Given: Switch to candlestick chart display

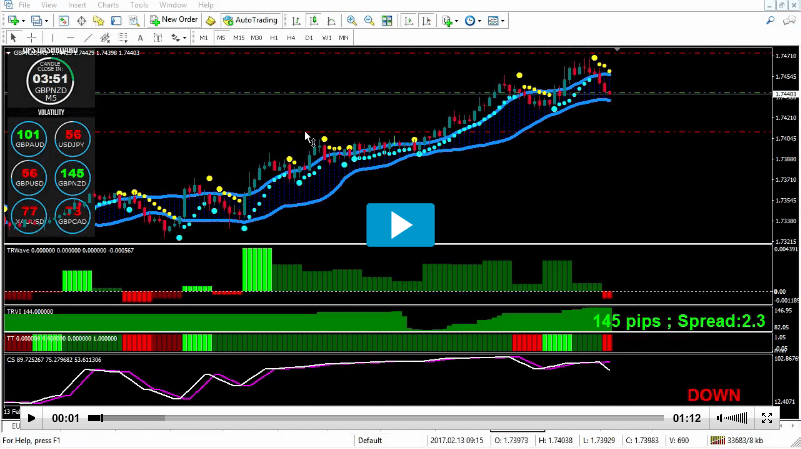Looking at the screenshot, I should tap(314, 20).
